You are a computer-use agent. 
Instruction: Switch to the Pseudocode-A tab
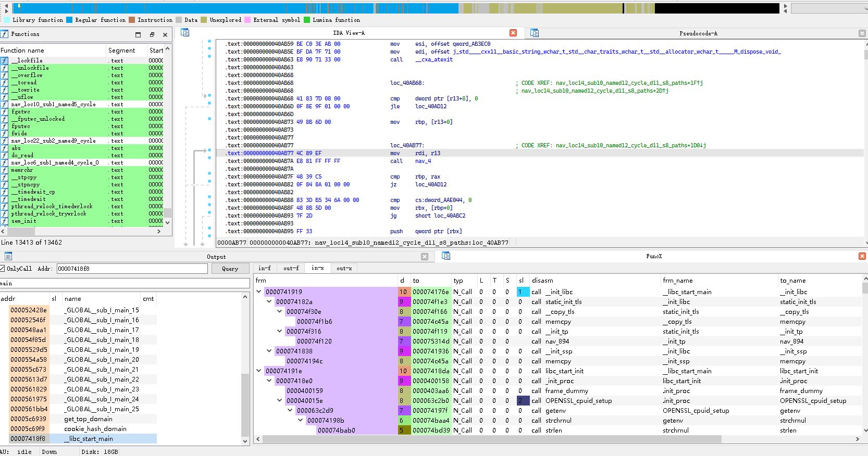(698, 33)
